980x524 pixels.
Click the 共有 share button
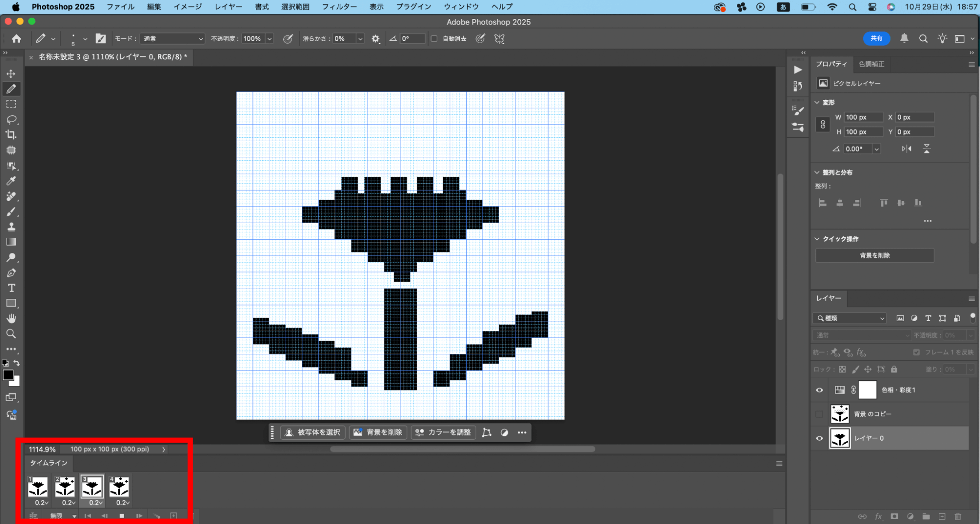tap(876, 38)
